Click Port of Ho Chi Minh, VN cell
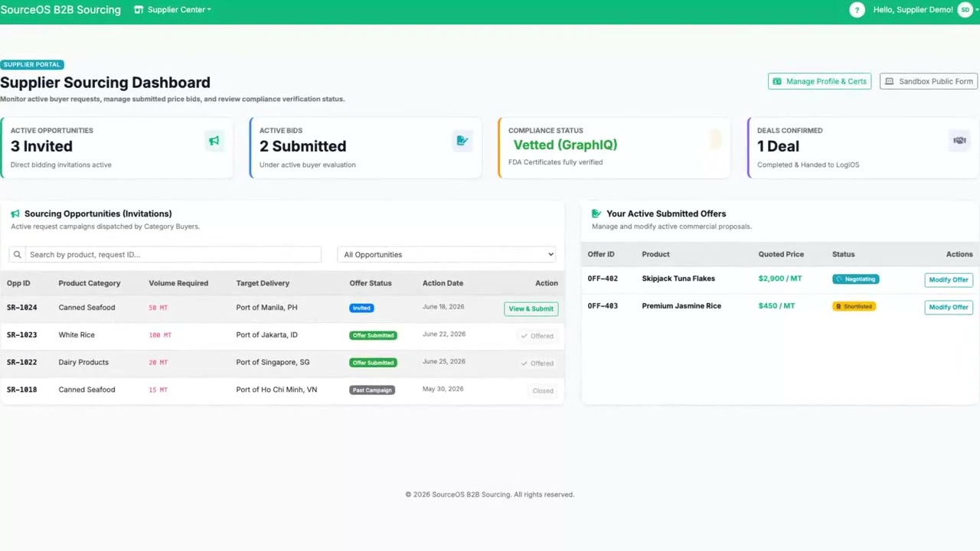 (x=276, y=390)
